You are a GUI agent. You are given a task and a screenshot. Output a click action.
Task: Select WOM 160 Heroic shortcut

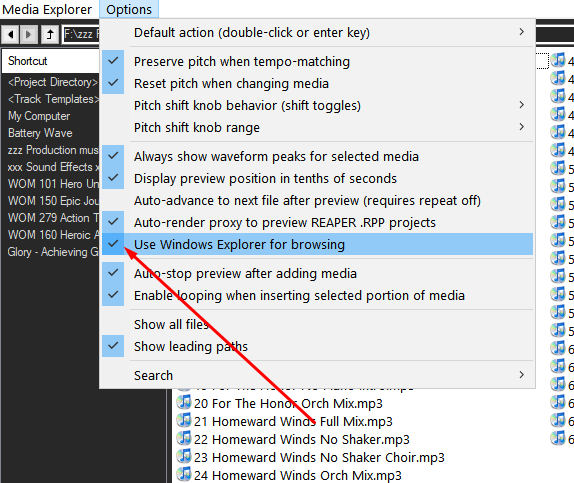[53, 235]
